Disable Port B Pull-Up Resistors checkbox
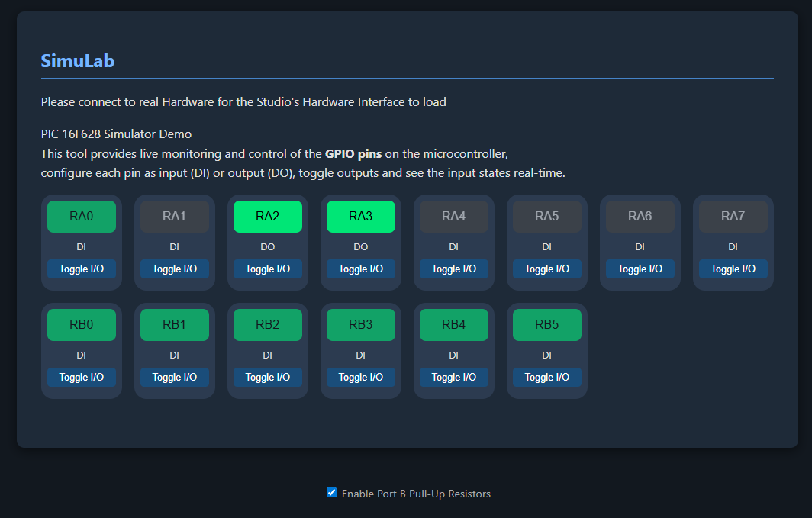This screenshot has height=518, width=812. coord(332,493)
